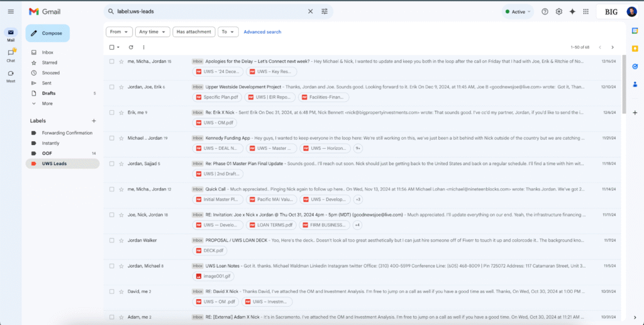The image size is (644, 325).
Task: Open the Settings gear icon
Action: (558, 11)
